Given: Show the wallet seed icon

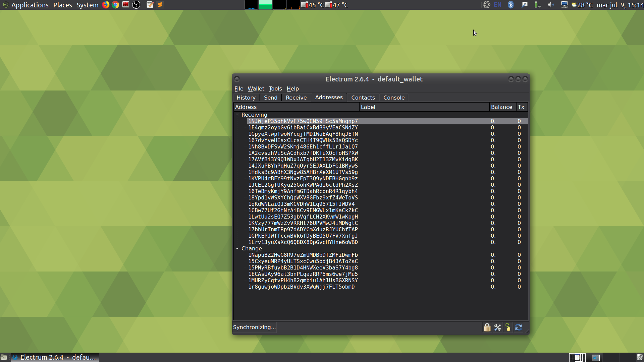Looking at the screenshot, I should [x=508, y=327].
